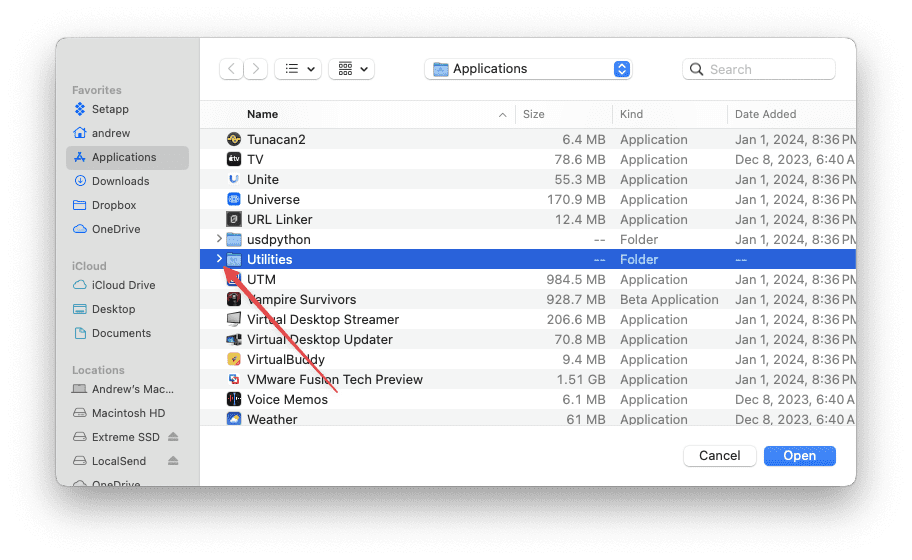Eject the Extreme SSD drive

(173, 437)
